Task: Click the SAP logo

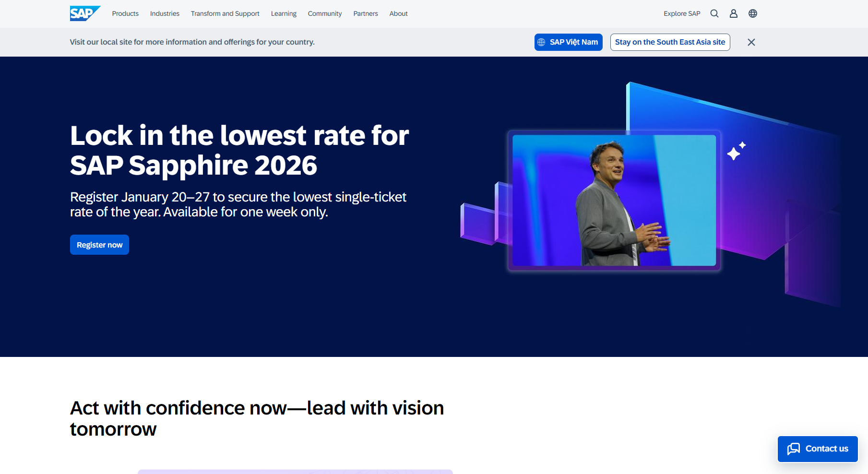Action: point(85,13)
